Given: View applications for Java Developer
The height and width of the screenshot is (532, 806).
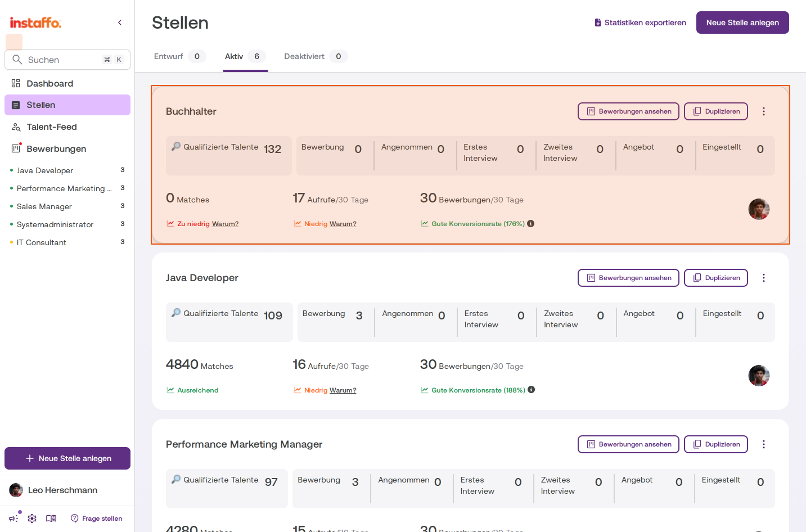Looking at the screenshot, I should (628, 278).
